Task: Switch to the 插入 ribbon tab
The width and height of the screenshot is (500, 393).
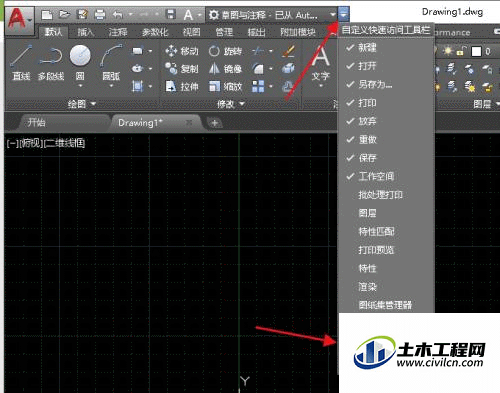Action: click(86, 32)
